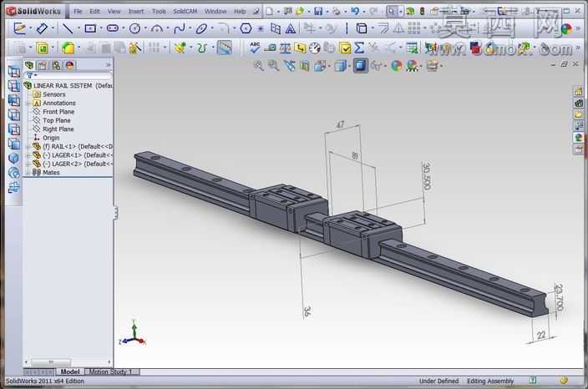Open Edit Appearance color ball icon
The width and height of the screenshot is (588, 389).
[x=397, y=66]
